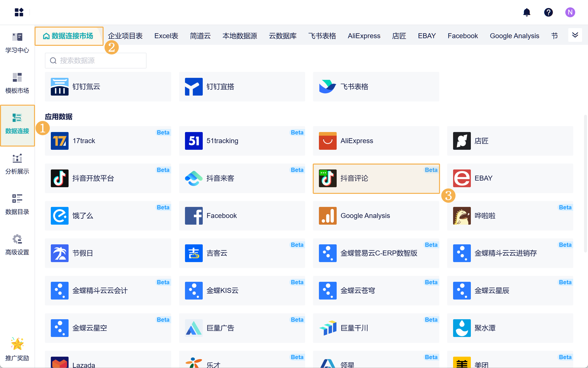Go to 模板市场 in the sidebar
Viewport: 588px width, 368px height.
(17, 83)
